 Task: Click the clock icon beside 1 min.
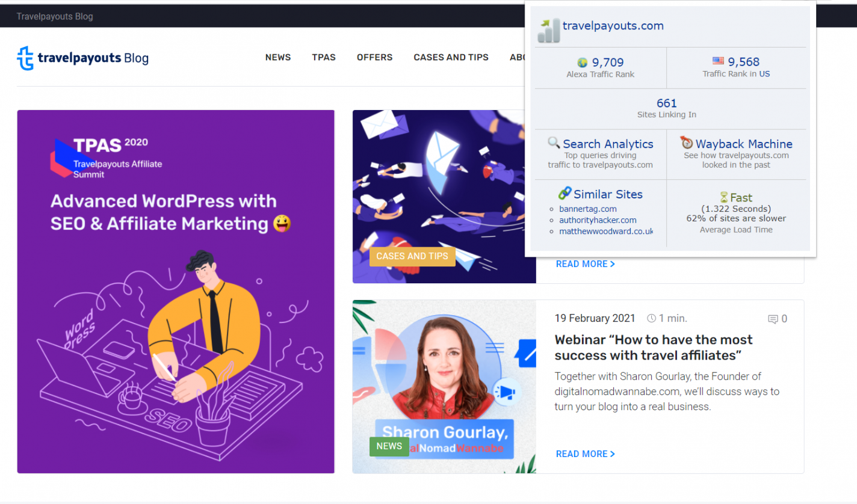[651, 318]
